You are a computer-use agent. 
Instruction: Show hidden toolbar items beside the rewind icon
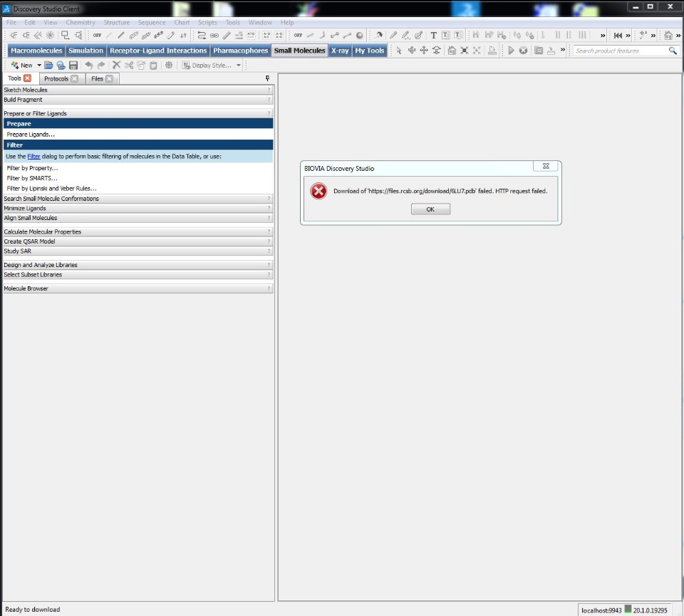(x=628, y=36)
